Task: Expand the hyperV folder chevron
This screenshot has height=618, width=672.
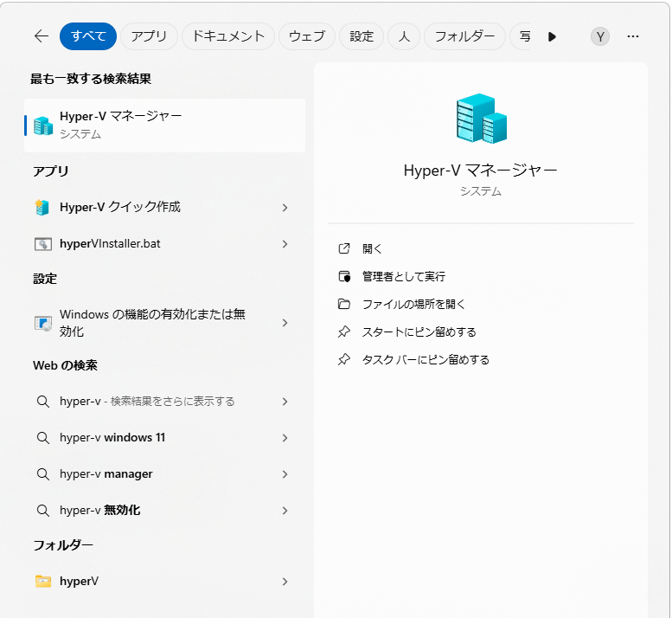Action: pyautogui.click(x=285, y=582)
